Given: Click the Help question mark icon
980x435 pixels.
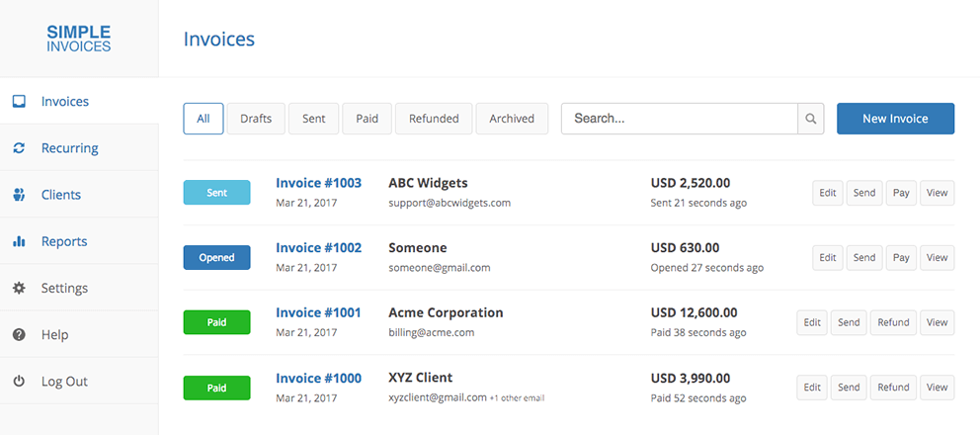Looking at the screenshot, I should (19, 335).
